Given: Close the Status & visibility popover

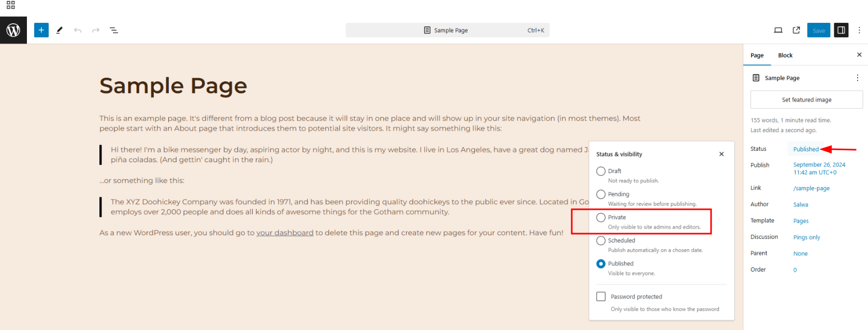Looking at the screenshot, I should click(x=721, y=154).
